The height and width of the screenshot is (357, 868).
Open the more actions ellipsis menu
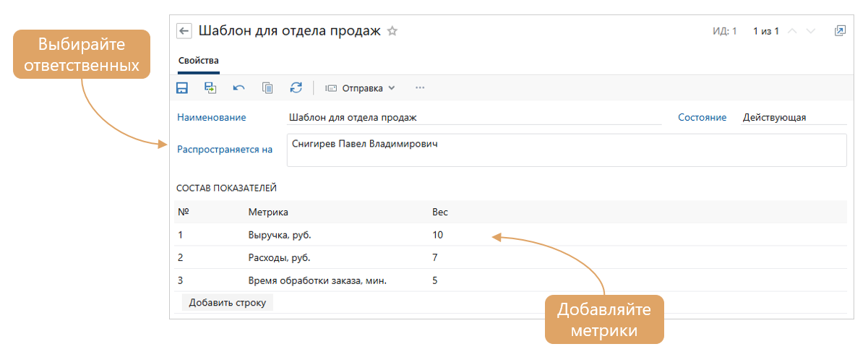pyautogui.click(x=420, y=88)
